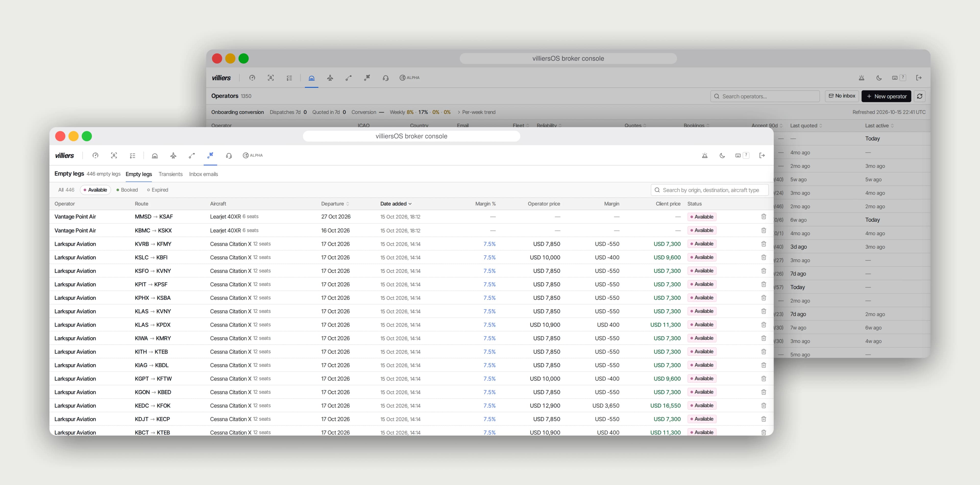Open the routes icon in front window

coord(192,155)
